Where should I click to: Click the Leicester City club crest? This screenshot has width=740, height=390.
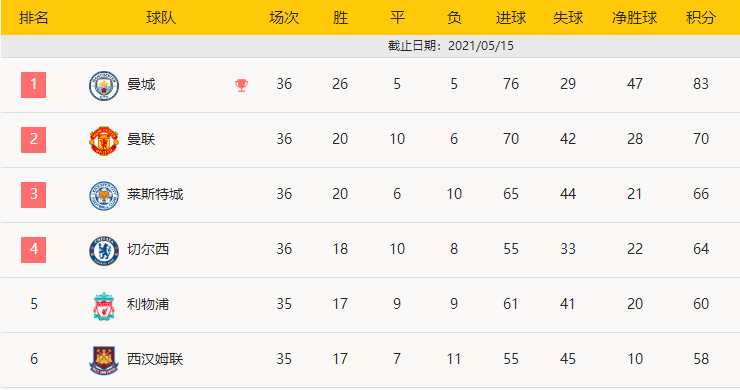[x=104, y=195]
